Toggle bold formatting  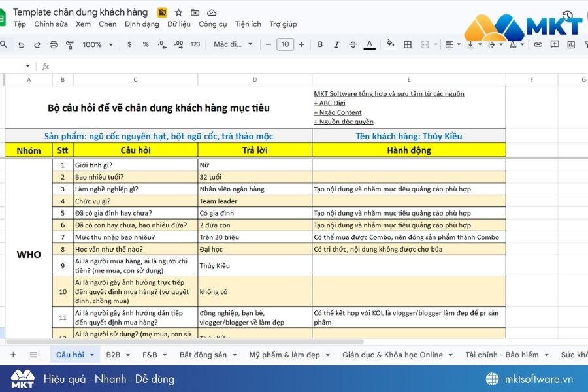click(320, 44)
